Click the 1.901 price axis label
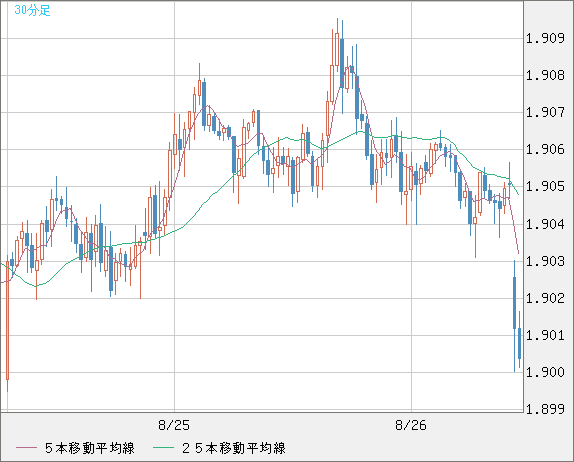The image size is (574, 462). 545,335
